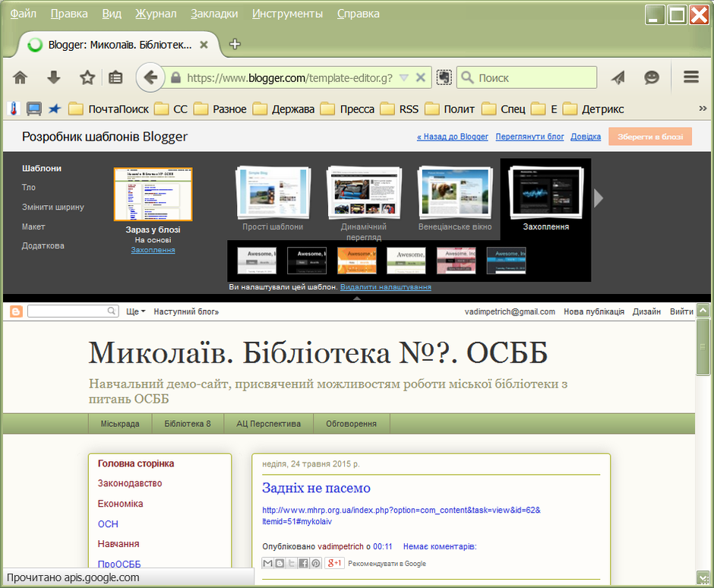Open the Вид menu
This screenshot has width=714, height=588.
[x=112, y=14]
